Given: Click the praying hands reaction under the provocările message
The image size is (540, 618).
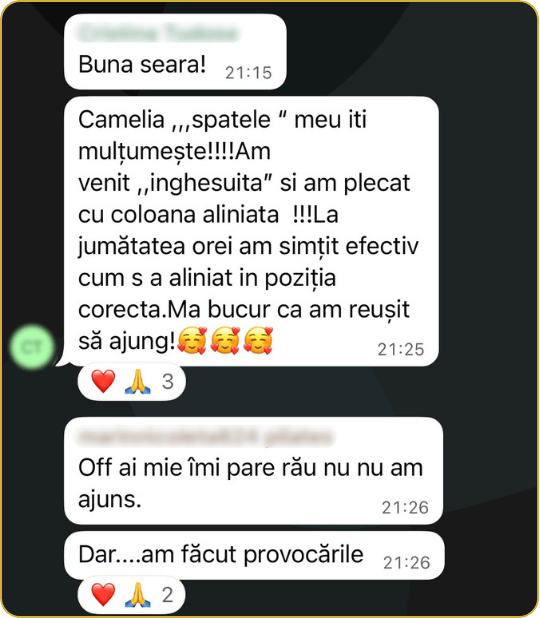Looking at the screenshot, I should 138,595.
